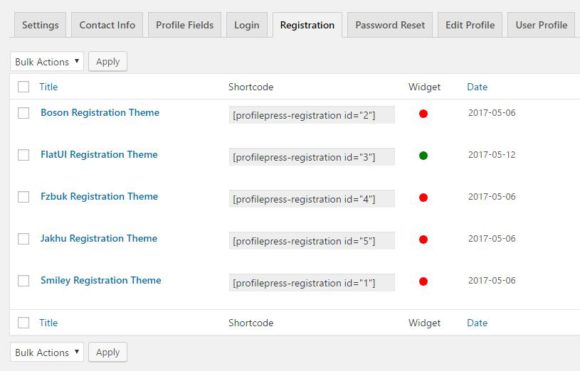The image size is (580, 371).
Task: Select the shortcode field with id="4"
Action: (311, 199)
